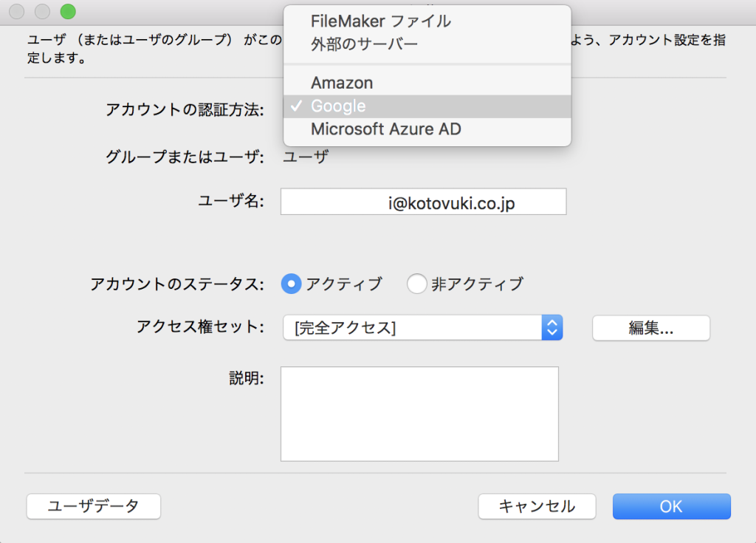Screen dimensions: 756x543
Task: Select the checked Google menu item
Action: 427,106
